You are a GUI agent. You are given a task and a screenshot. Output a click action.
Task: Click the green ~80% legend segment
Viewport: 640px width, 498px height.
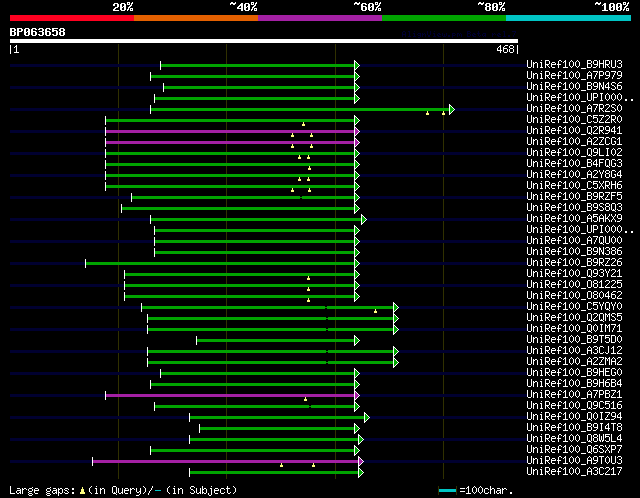444,18
